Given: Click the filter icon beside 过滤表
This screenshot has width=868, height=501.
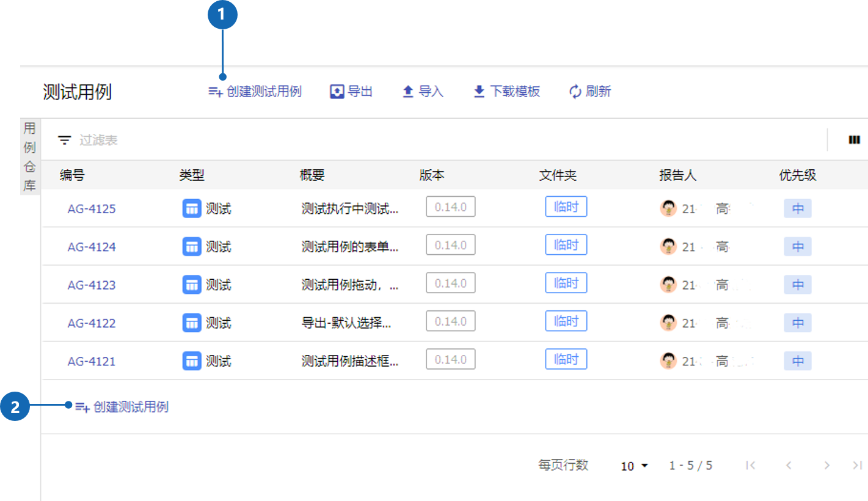Looking at the screenshot, I should point(64,141).
